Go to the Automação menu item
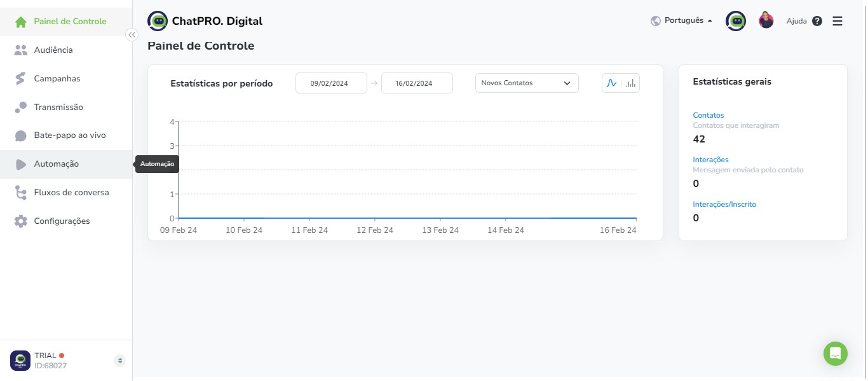This screenshot has width=868, height=381. point(66,164)
